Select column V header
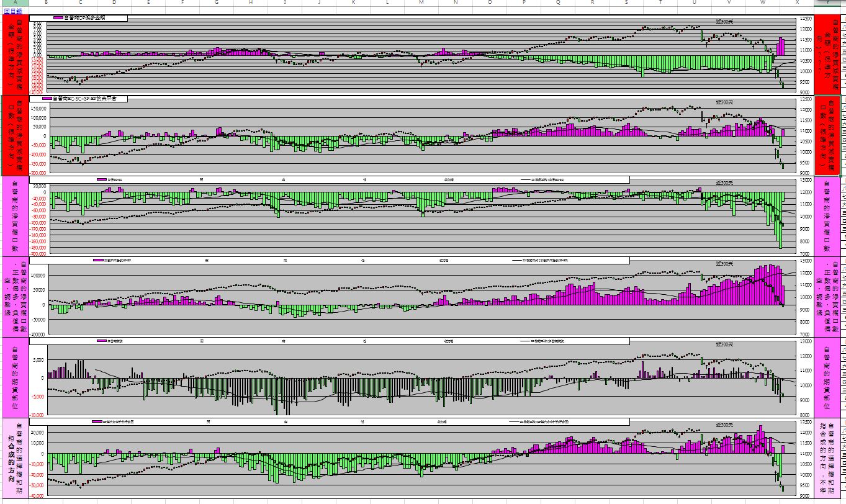 tap(729, 2)
